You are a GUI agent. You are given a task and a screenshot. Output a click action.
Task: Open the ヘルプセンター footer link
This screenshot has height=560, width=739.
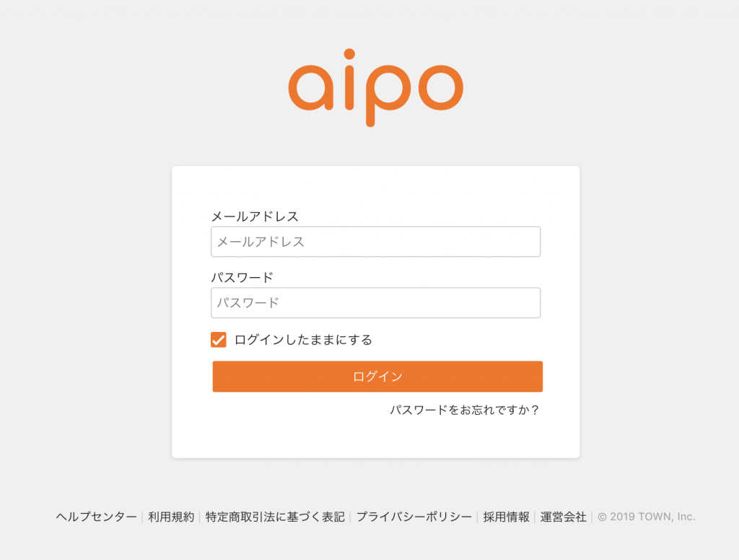(x=96, y=517)
